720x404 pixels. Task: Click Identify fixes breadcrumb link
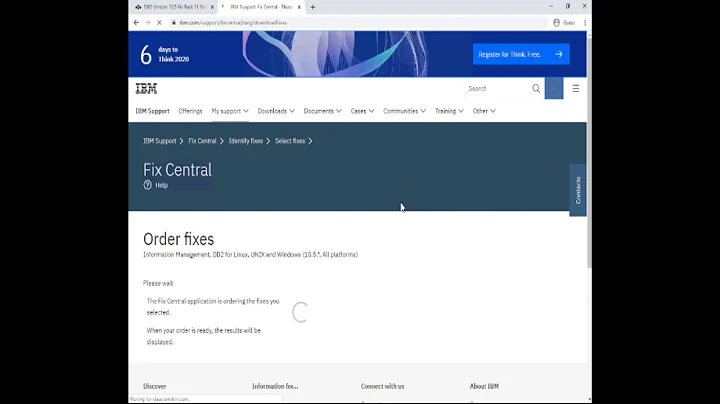pos(246,141)
